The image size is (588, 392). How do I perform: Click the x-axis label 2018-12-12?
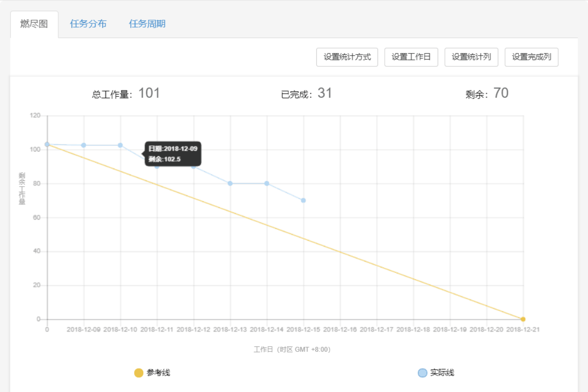click(x=194, y=330)
